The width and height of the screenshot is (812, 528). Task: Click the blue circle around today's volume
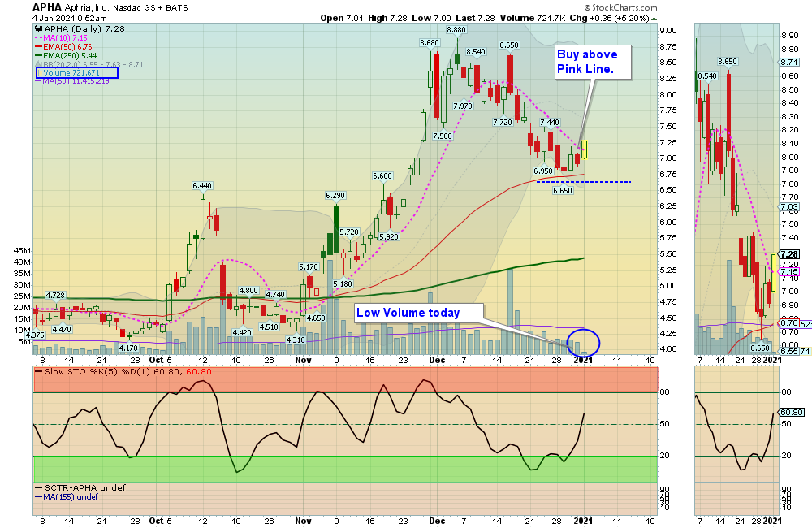tap(584, 342)
